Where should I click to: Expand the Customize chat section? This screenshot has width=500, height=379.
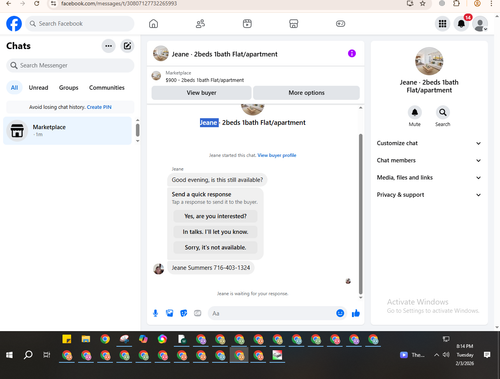coord(429,143)
